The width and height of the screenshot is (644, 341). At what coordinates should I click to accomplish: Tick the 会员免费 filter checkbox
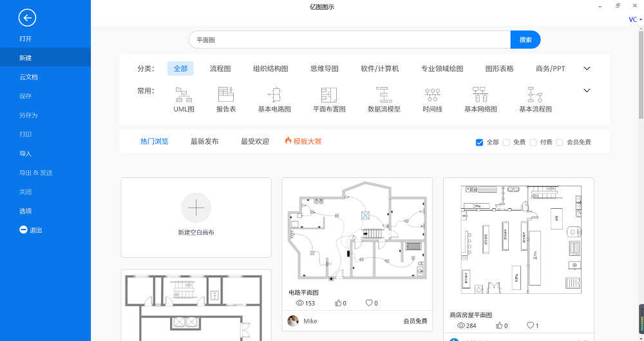[x=560, y=142]
